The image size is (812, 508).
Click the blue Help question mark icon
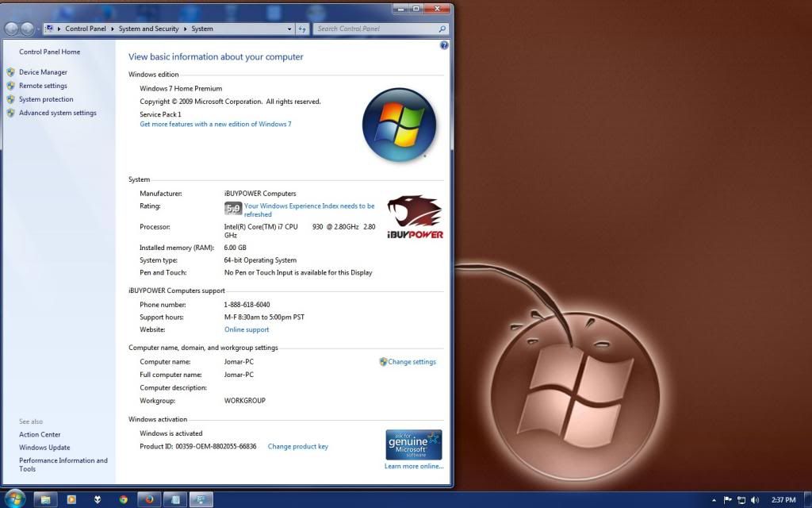[444, 45]
